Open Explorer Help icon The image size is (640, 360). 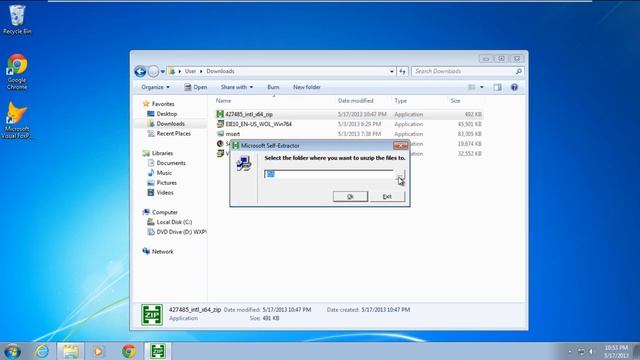point(514,87)
